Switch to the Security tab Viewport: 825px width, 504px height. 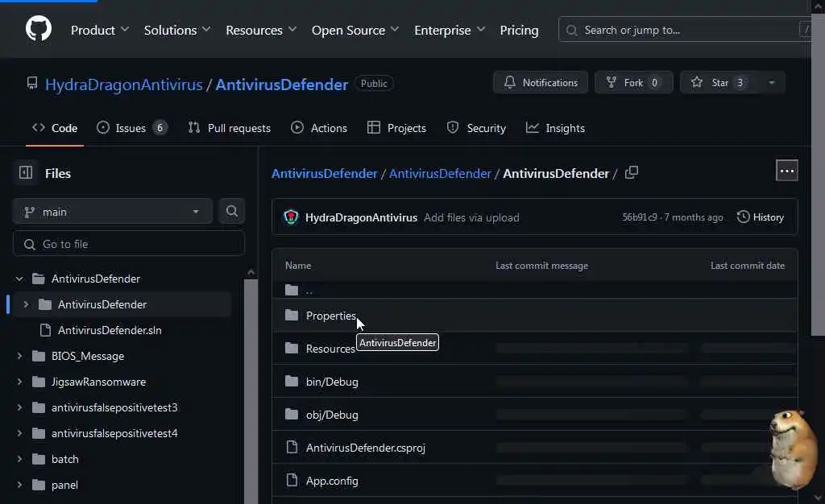476,128
